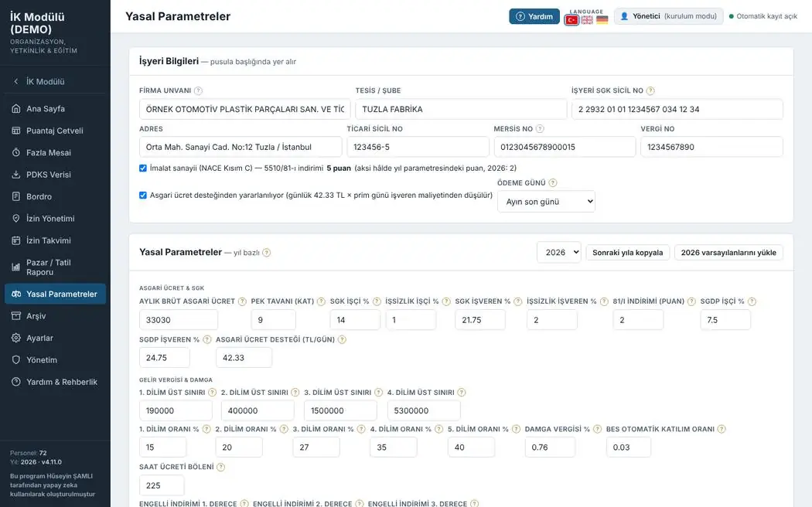Open Ayarlar settings page
812x507 pixels.
[x=55, y=338]
